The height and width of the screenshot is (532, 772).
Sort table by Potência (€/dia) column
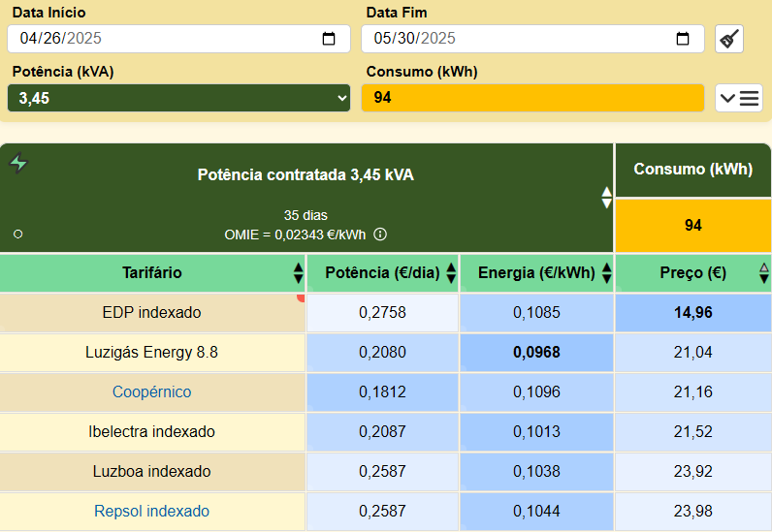pyautogui.click(x=451, y=272)
